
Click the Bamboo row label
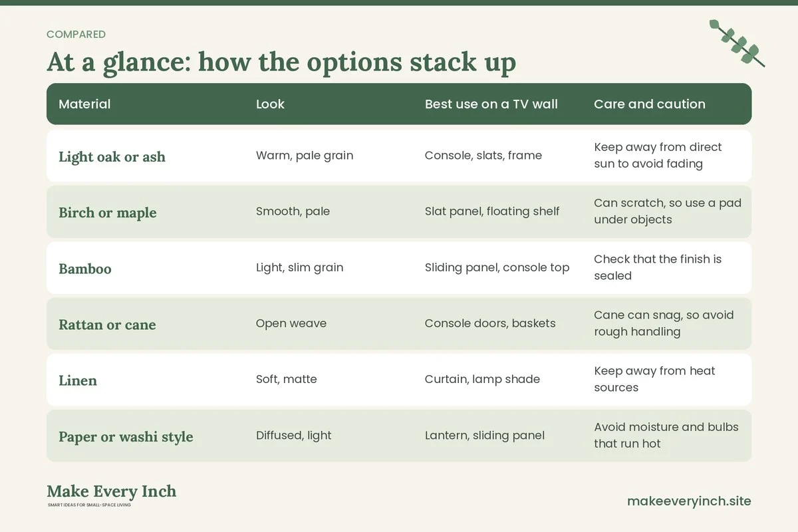pyautogui.click(x=85, y=269)
